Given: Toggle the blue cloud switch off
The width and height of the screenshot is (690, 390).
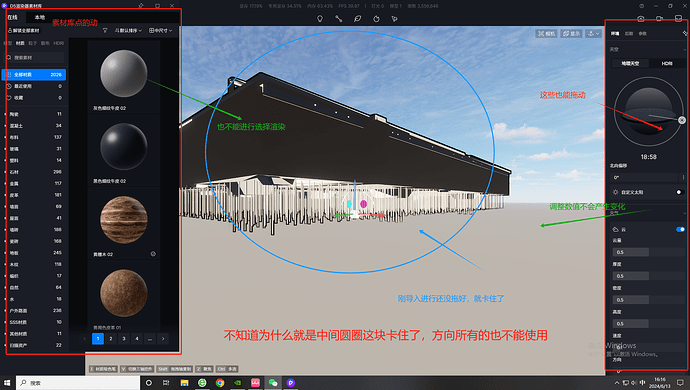Looking at the screenshot, I should (x=680, y=229).
